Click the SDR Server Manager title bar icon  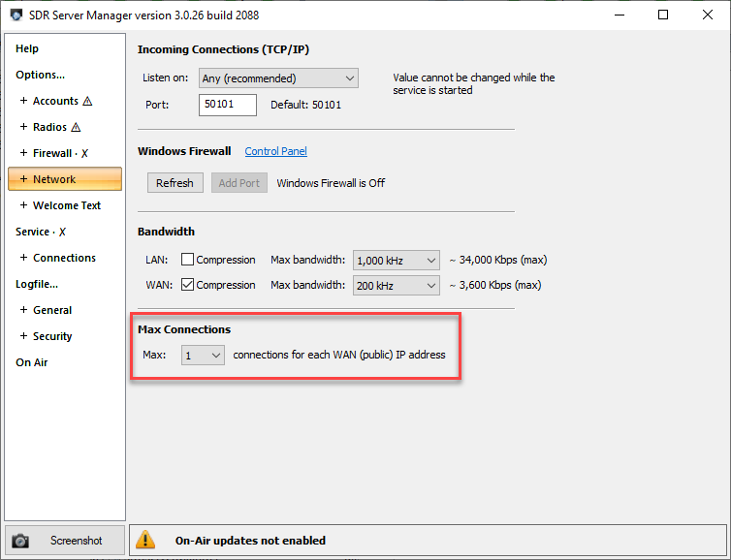[x=16, y=16]
